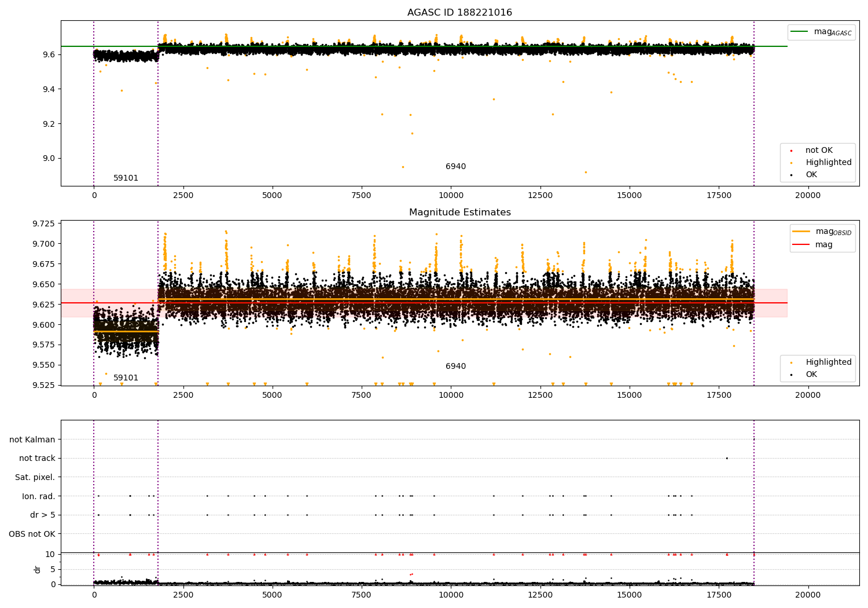The height and width of the screenshot is (608, 868).
Task: Click the red 'not OK' legend marker
Action: (791, 151)
